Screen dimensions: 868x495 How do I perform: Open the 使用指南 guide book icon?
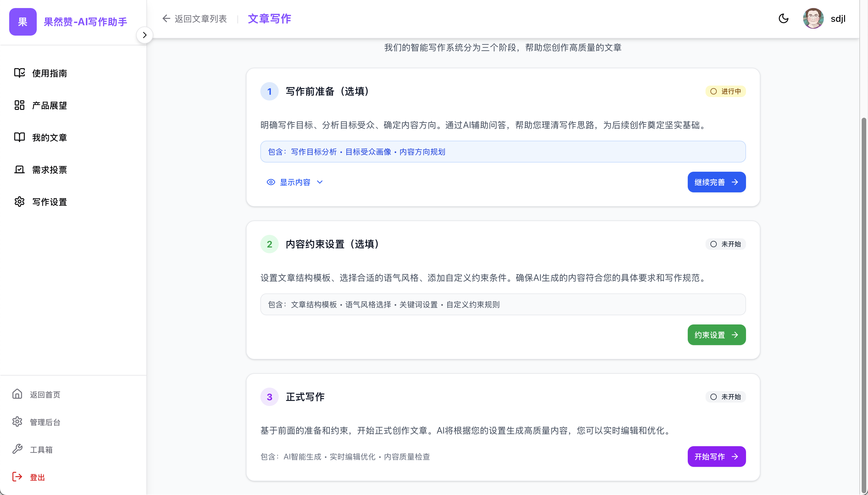point(19,73)
